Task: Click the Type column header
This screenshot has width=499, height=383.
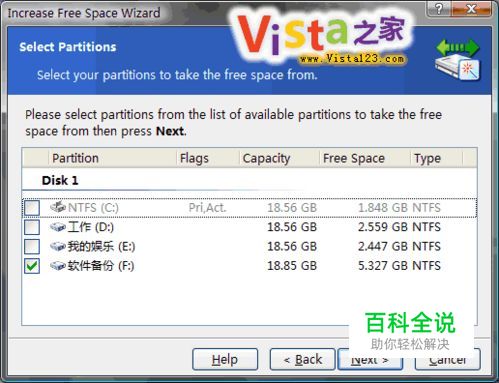Action: [x=436, y=158]
